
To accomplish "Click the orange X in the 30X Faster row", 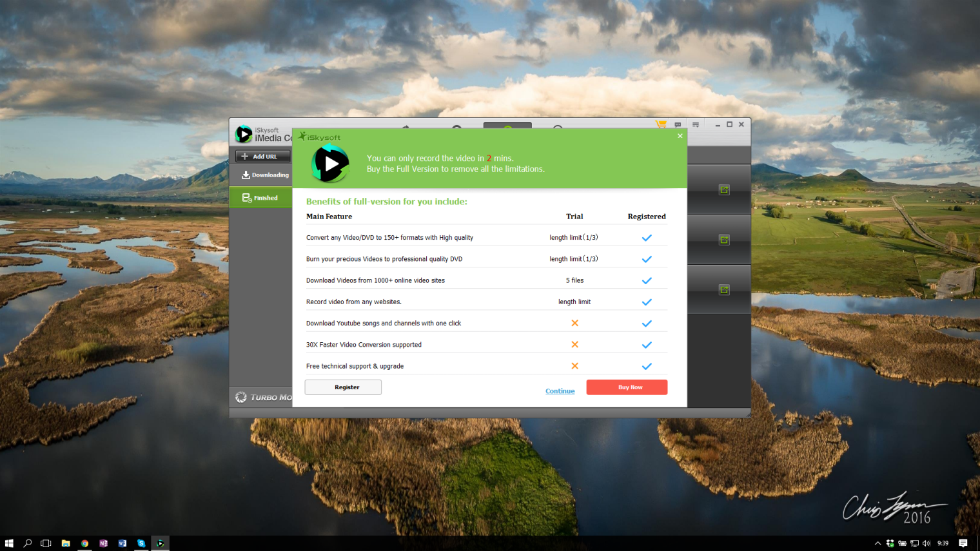I will (574, 345).
